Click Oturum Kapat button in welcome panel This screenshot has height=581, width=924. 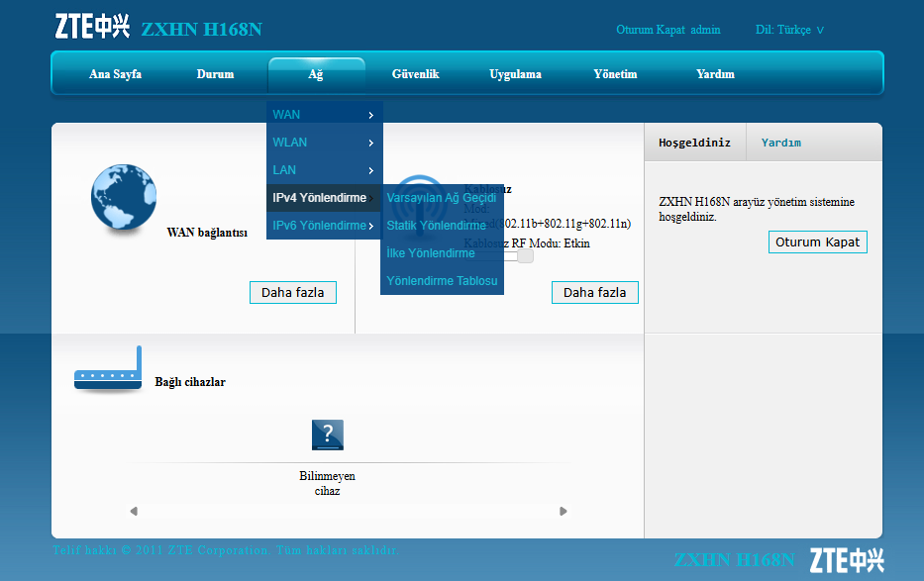(x=817, y=242)
